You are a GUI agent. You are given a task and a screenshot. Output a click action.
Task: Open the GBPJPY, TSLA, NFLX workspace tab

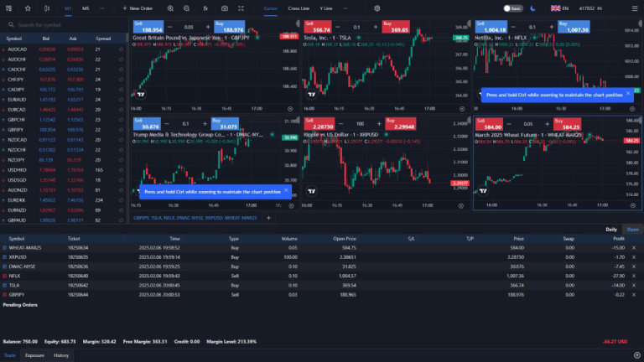(x=195, y=218)
